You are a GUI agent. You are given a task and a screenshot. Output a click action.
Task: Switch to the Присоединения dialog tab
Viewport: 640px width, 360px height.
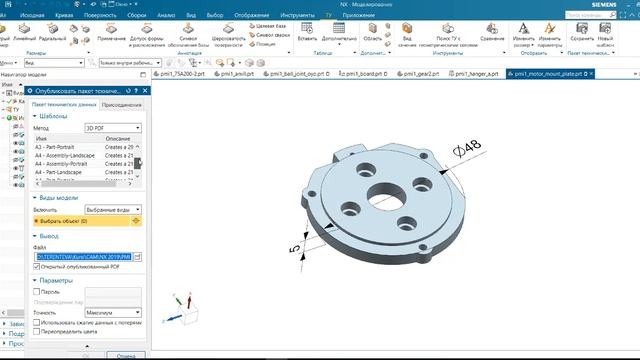pyautogui.click(x=122, y=105)
